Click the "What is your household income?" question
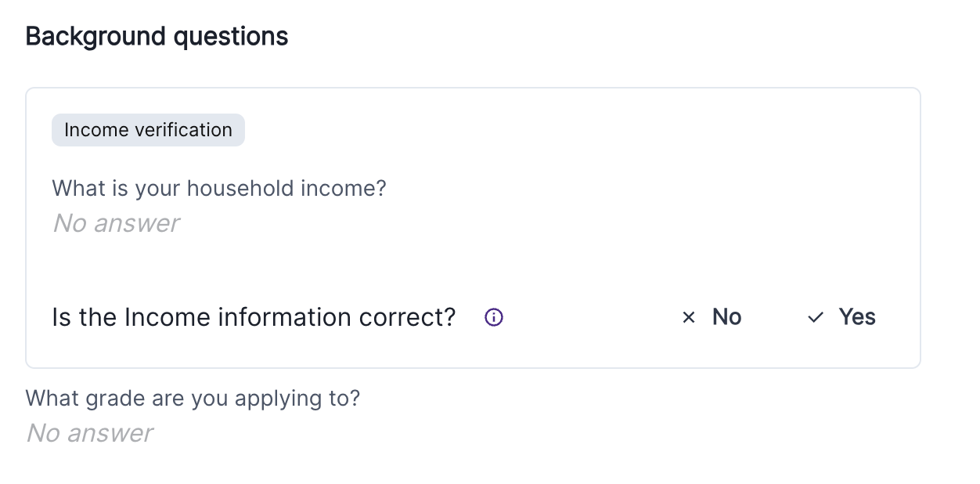This screenshot has height=484, width=980. pos(219,188)
